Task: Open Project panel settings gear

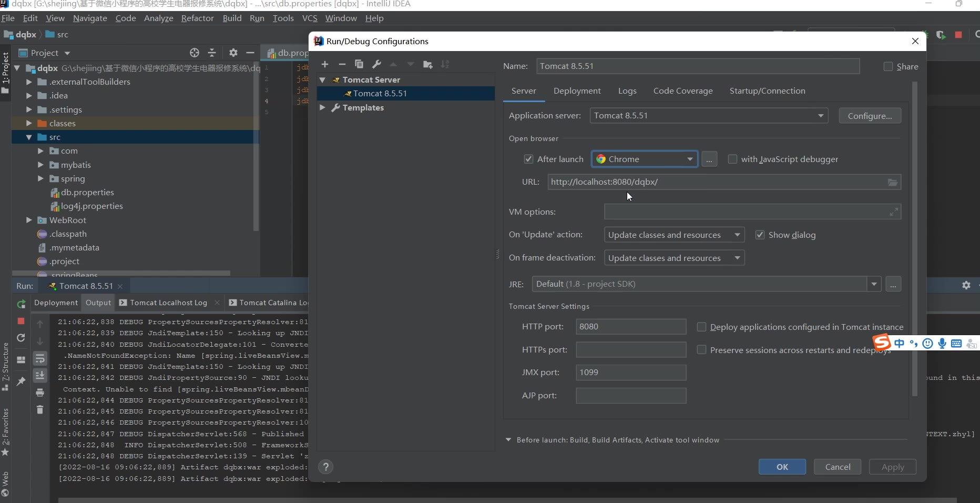Action: click(233, 53)
